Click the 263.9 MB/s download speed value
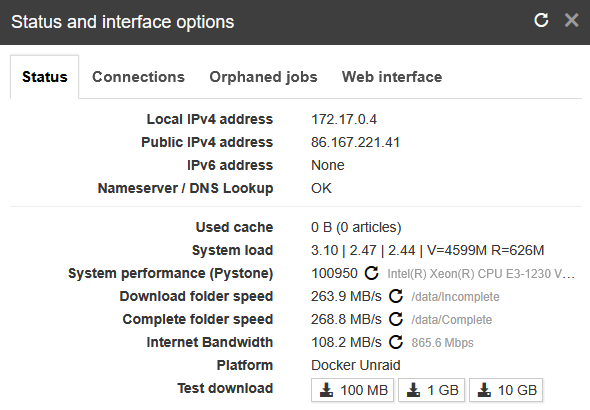 click(x=346, y=296)
